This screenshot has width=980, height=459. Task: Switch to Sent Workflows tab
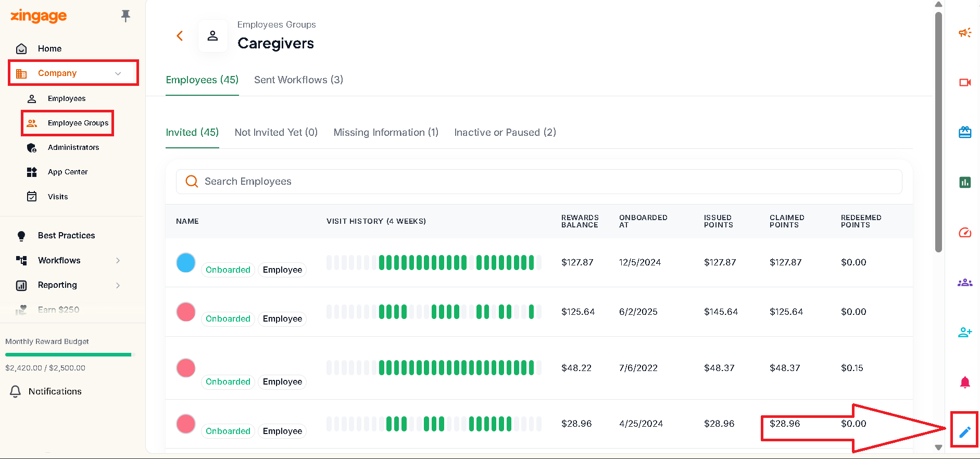click(298, 80)
